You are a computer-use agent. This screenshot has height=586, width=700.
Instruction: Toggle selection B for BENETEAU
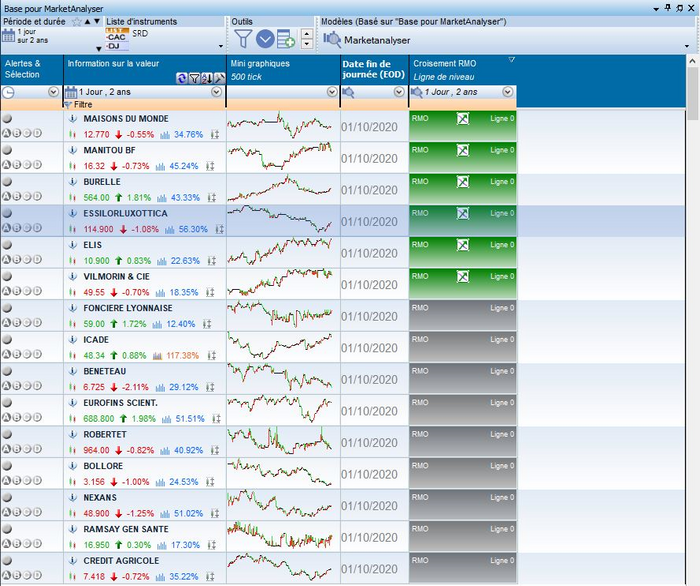17,386
